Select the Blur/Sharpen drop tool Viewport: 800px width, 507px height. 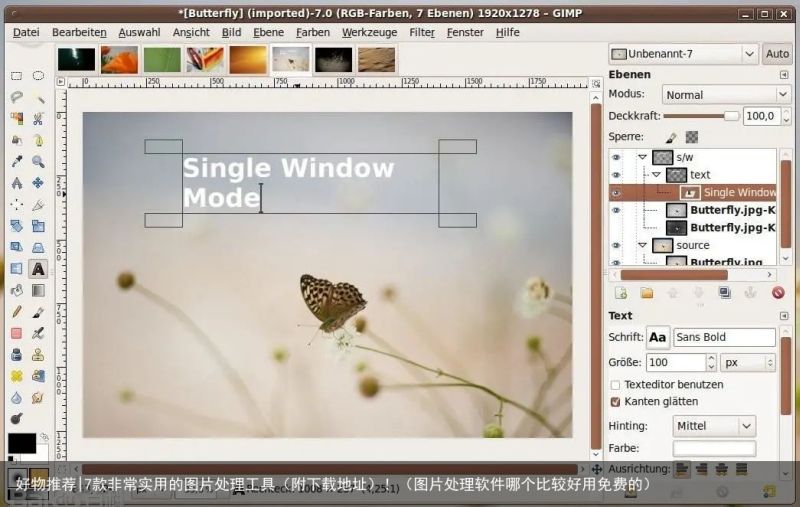(x=16, y=397)
